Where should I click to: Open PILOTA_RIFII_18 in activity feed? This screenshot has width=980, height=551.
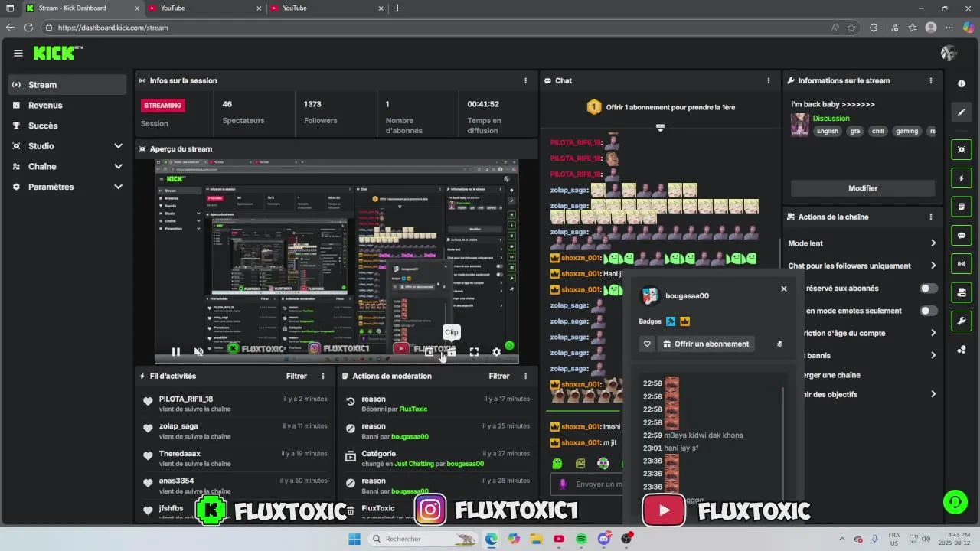(x=186, y=399)
